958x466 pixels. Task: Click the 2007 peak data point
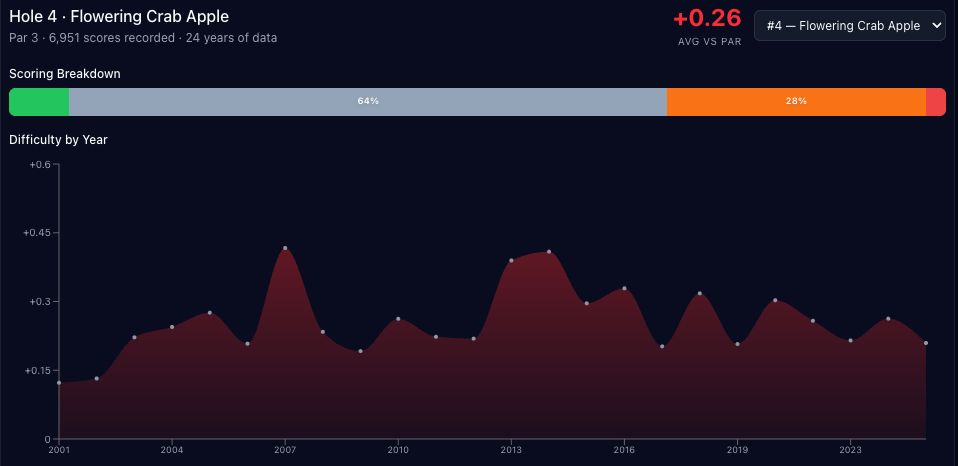coord(285,248)
